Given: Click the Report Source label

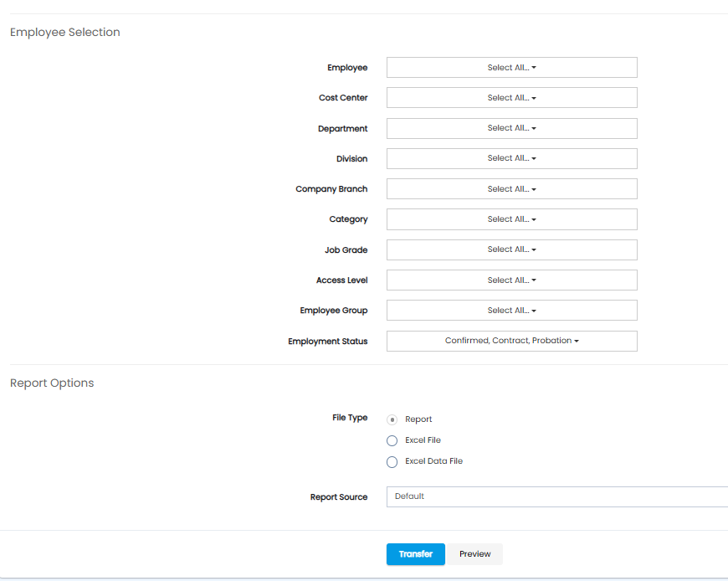Looking at the screenshot, I should tap(339, 497).
